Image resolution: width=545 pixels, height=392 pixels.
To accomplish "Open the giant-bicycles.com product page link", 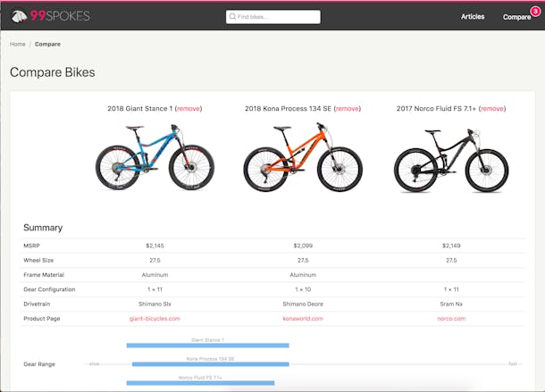I will tap(155, 318).
